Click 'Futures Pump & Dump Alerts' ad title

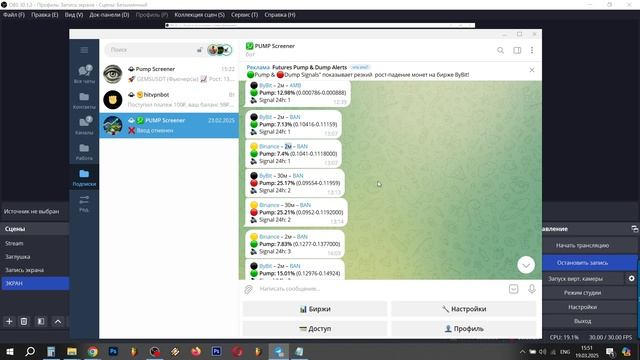tap(309, 67)
